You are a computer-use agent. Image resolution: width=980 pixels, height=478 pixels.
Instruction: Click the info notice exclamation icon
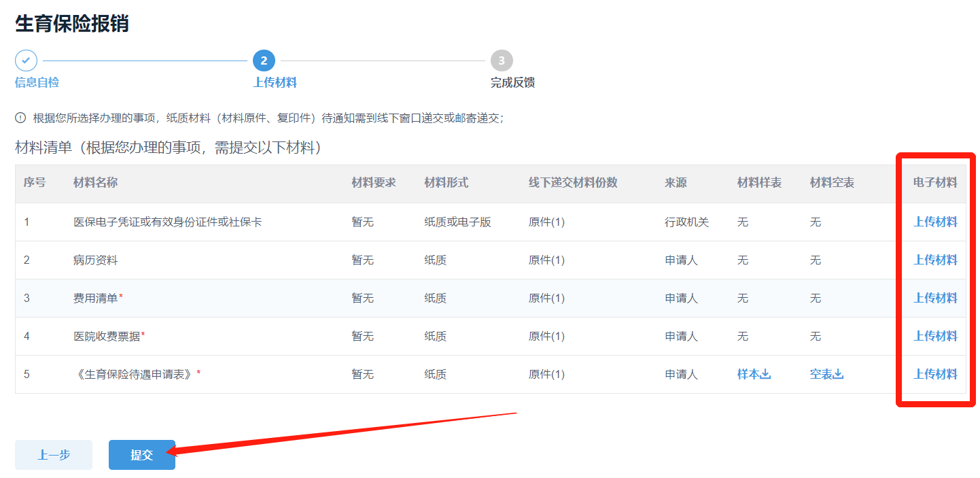[x=20, y=118]
